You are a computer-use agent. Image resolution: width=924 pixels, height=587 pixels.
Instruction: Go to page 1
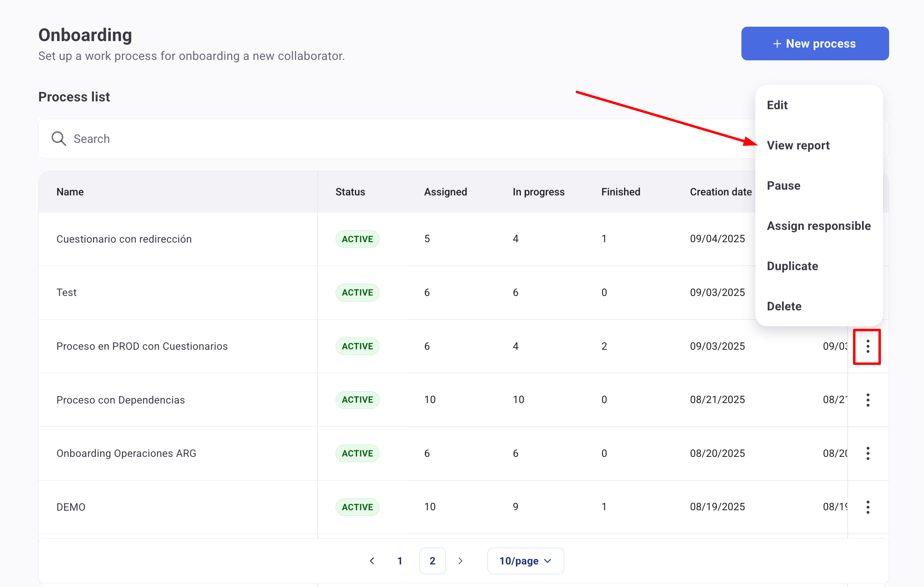pos(400,561)
